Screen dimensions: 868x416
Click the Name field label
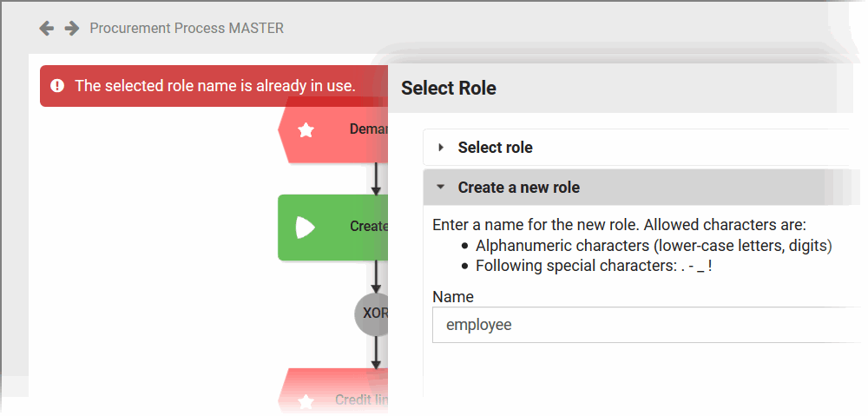(453, 297)
